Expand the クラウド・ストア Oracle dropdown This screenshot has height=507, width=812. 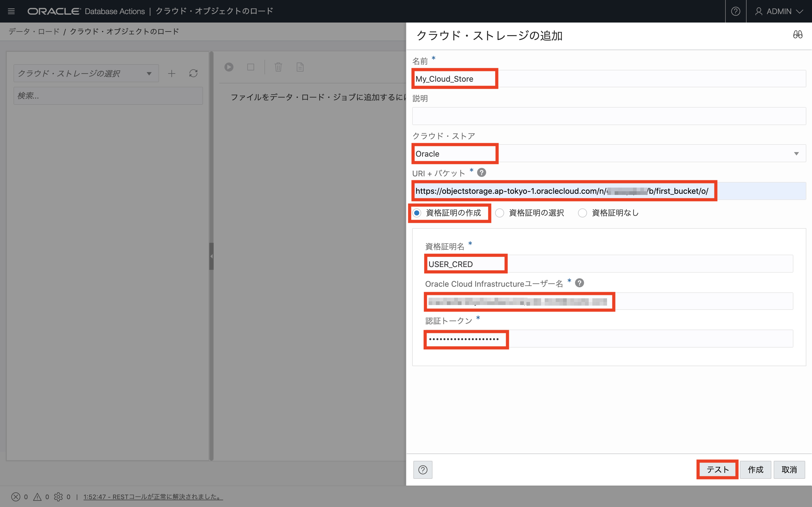coord(796,154)
